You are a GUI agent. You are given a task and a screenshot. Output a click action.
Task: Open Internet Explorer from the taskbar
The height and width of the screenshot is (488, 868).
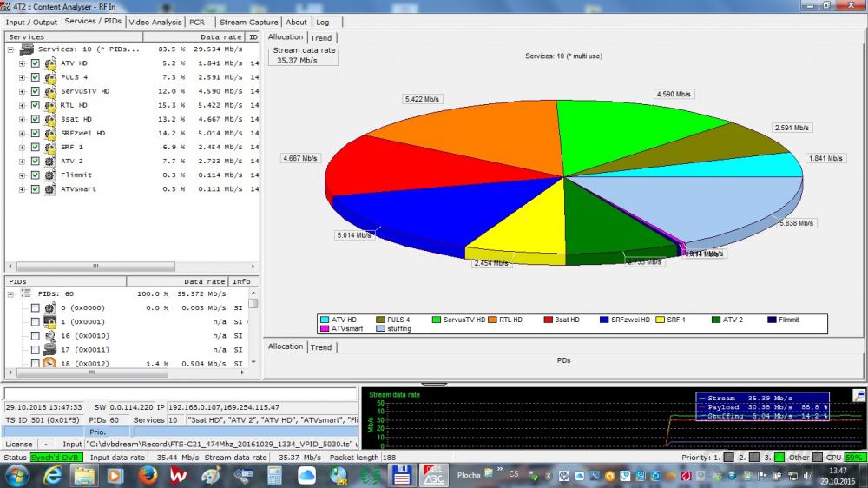point(52,475)
